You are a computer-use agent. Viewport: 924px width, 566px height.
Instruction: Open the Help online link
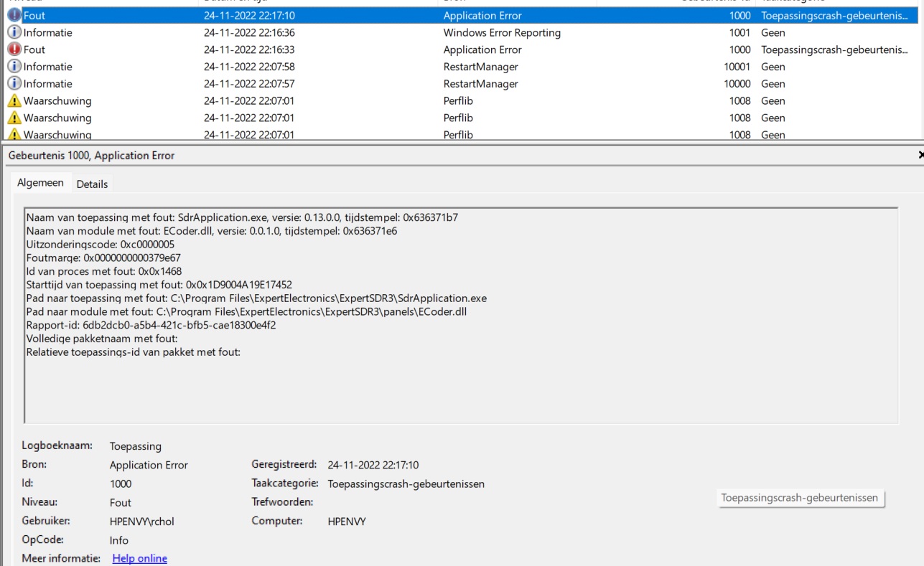pyautogui.click(x=139, y=558)
